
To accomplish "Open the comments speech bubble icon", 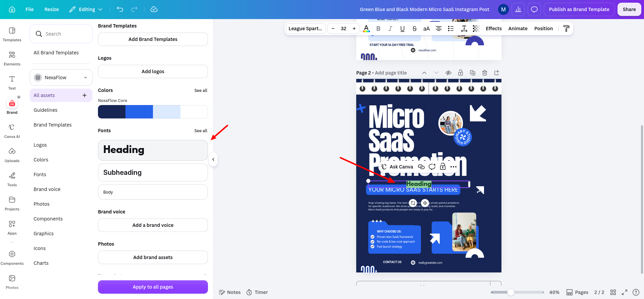I will coord(534,9).
